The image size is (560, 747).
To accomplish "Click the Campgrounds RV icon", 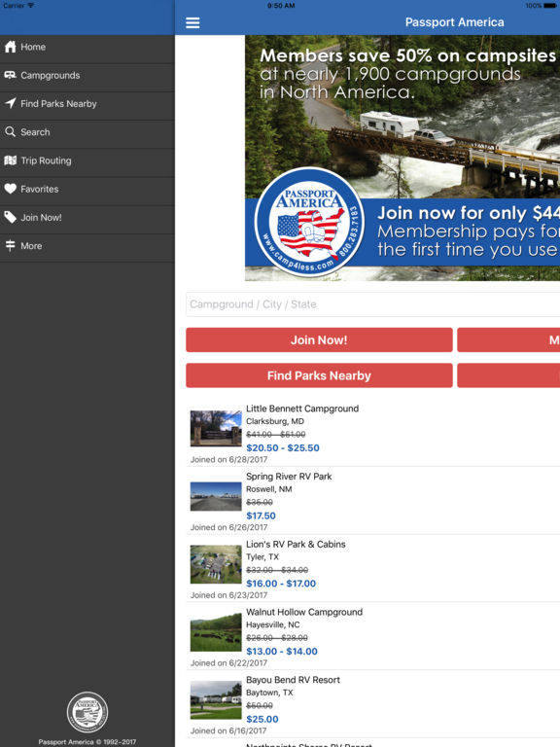I will tap(10, 75).
